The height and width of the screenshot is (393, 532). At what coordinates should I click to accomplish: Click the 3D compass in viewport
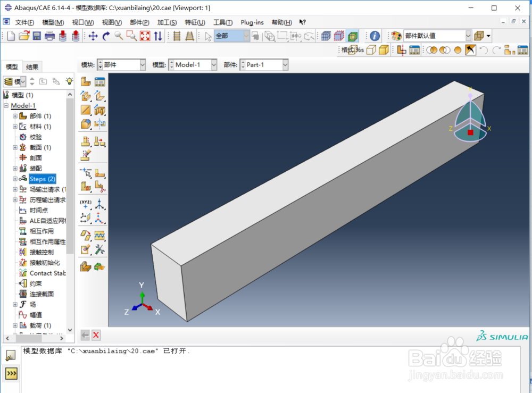[470, 115]
